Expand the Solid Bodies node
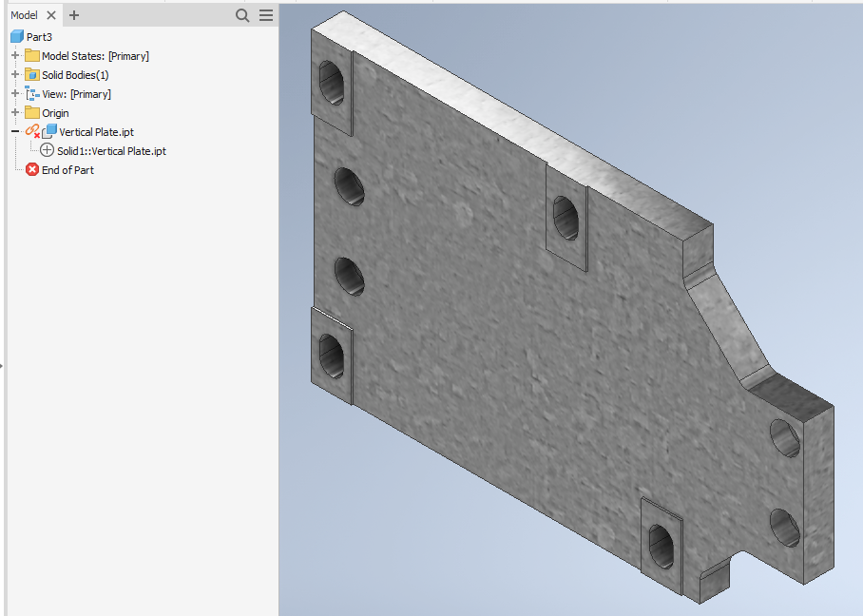Screen dimensions: 863x616 coord(14,74)
